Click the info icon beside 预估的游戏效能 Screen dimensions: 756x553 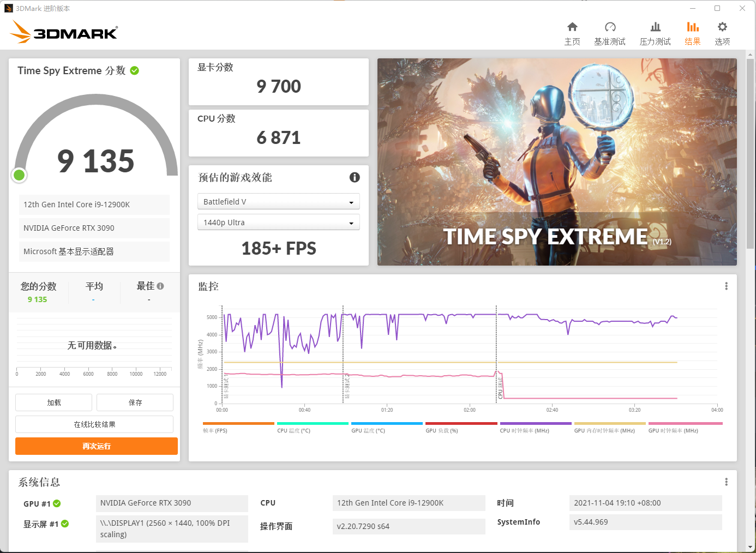click(354, 177)
